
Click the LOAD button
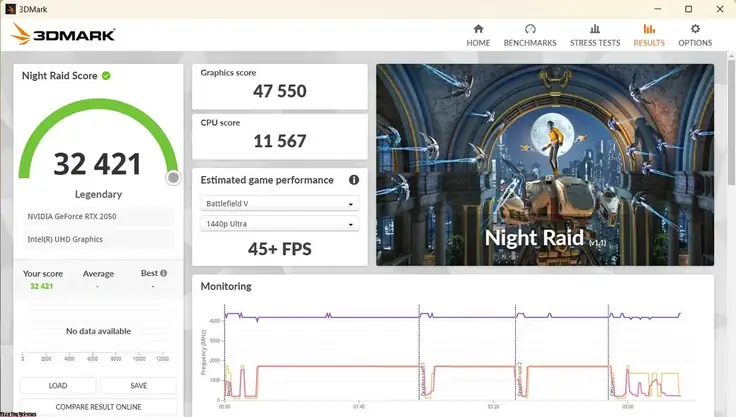tap(58, 386)
